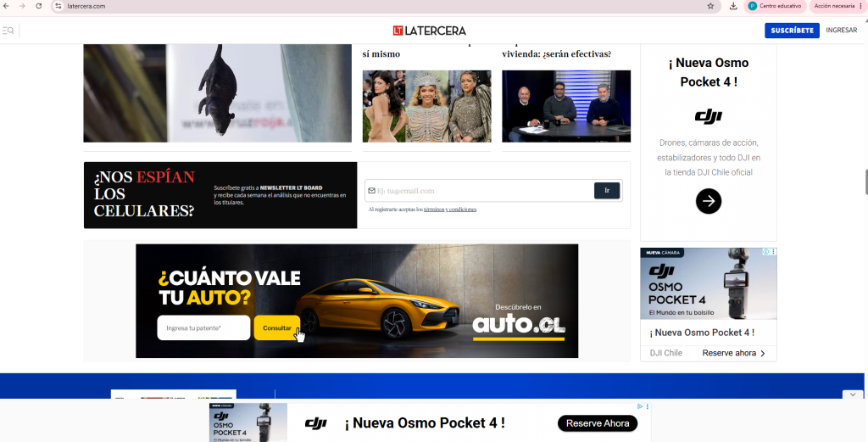The width and height of the screenshot is (868, 442).
Task: Reload the latercera.com page
Action: [x=39, y=6]
